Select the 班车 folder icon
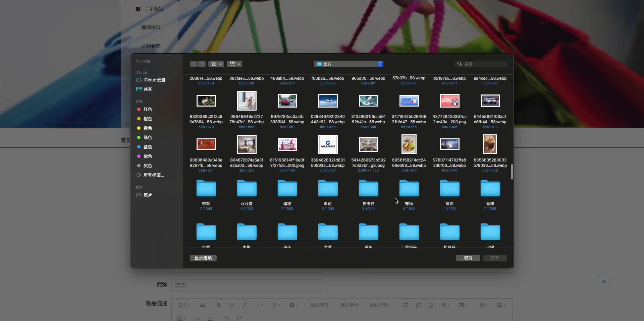Image resolution: width=644 pixels, height=321 pixels. click(206, 189)
